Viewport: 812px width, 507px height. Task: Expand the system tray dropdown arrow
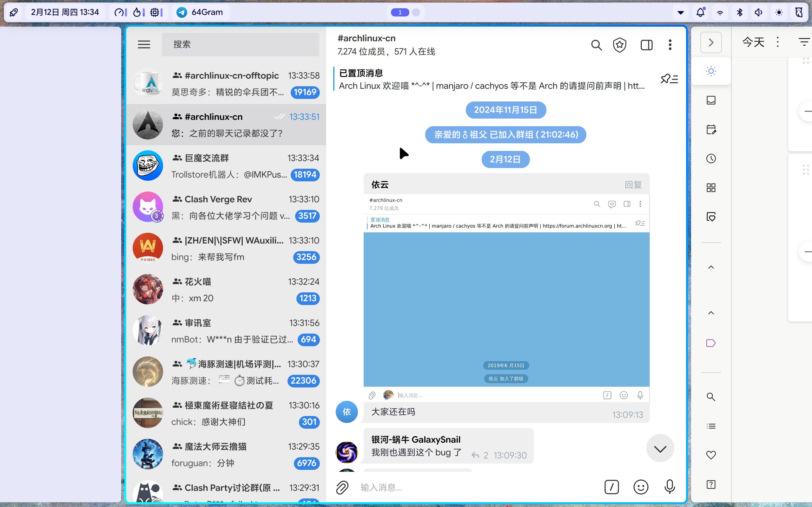click(680, 12)
